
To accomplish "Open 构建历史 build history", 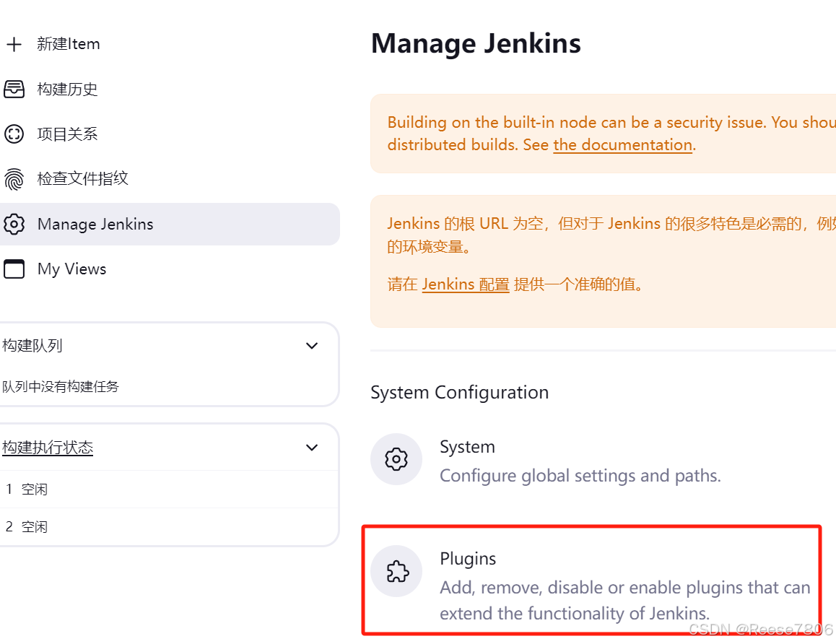I will tap(67, 89).
